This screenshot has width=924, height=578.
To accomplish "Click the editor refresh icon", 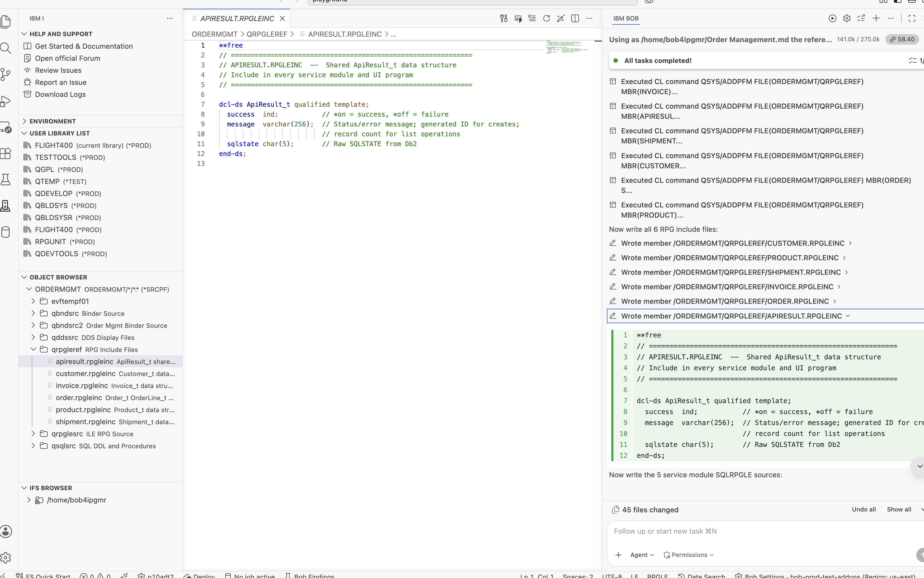I will point(547,18).
